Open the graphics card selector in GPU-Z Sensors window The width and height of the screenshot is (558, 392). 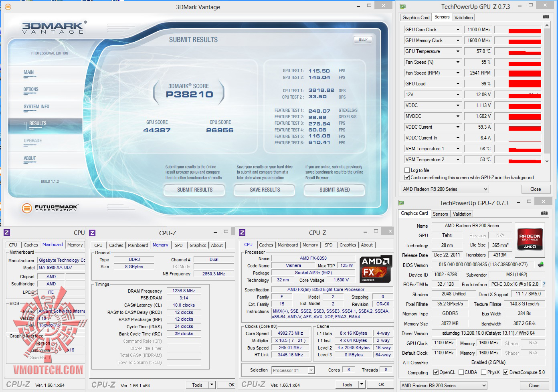(445, 189)
